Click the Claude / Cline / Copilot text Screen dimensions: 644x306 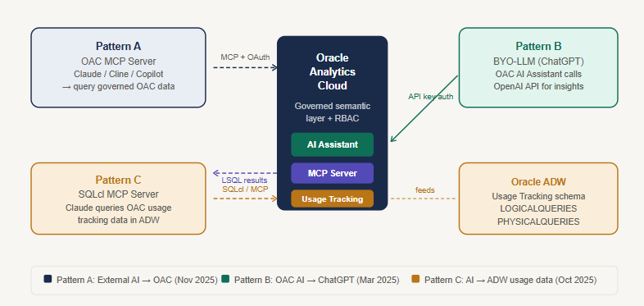tap(118, 75)
